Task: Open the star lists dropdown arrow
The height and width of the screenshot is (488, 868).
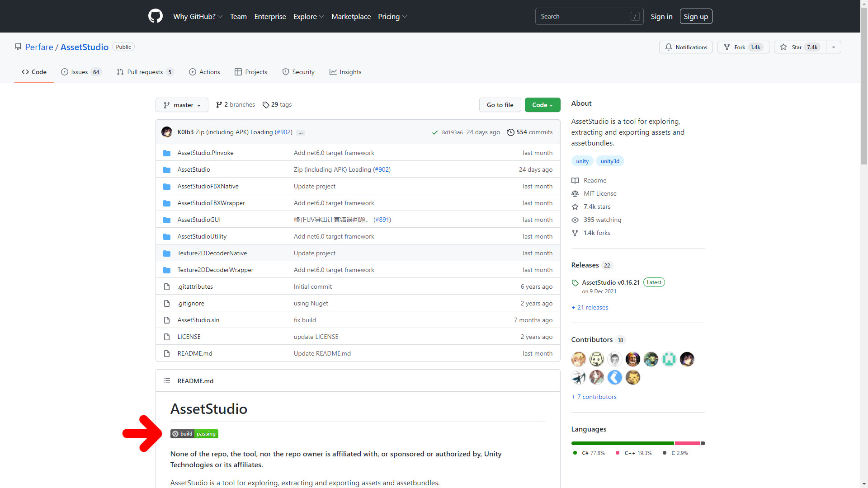Action: pyautogui.click(x=834, y=47)
